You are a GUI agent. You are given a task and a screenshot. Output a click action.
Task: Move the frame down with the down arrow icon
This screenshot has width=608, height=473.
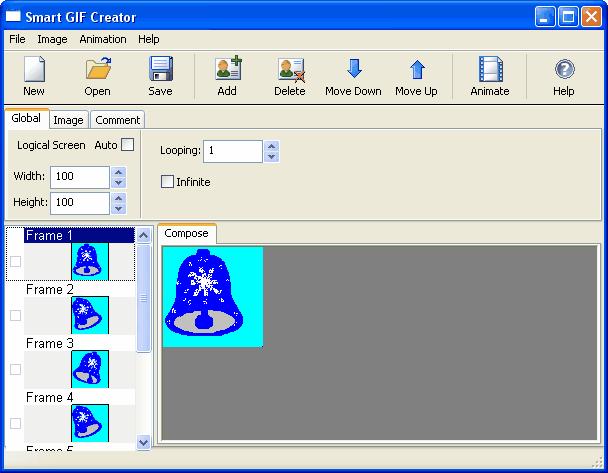click(354, 68)
